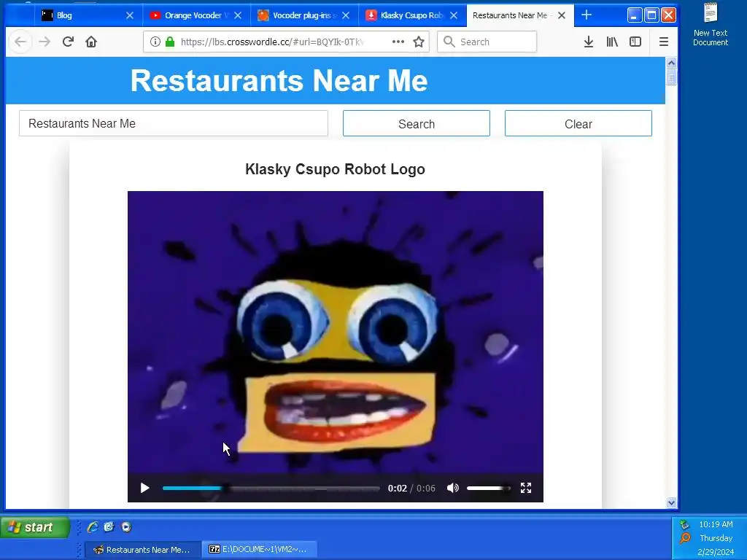Open the library bookshelf icon

(612, 42)
